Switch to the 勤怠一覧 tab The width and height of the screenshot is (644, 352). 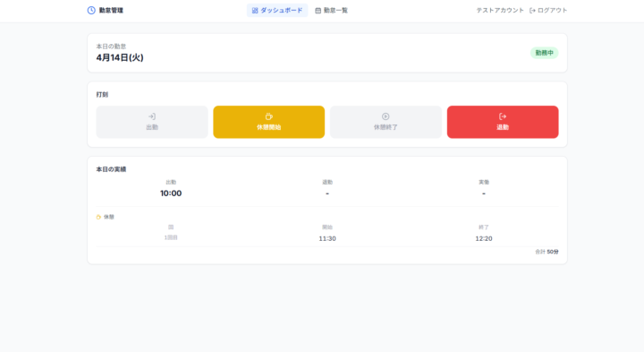pyautogui.click(x=331, y=10)
